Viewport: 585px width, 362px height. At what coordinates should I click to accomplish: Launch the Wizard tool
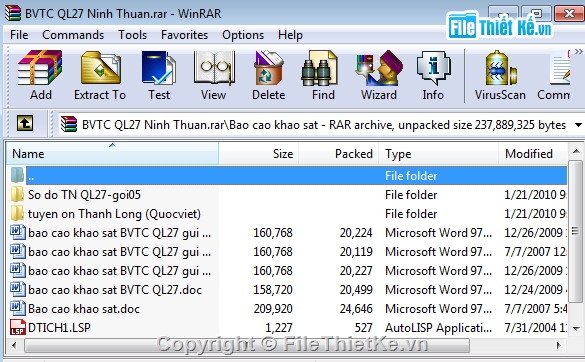click(378, 75)
